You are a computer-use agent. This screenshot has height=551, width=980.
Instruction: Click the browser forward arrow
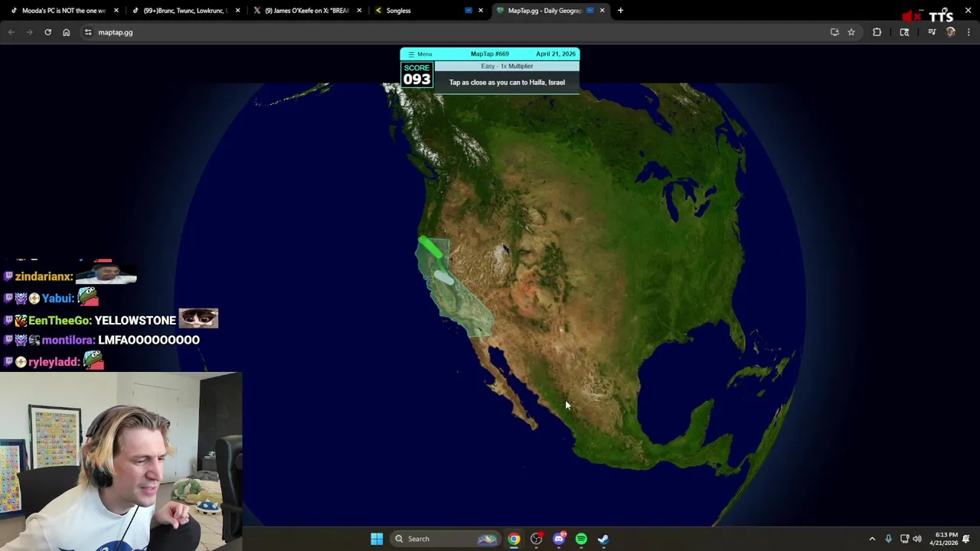click(x=29, y=32)
